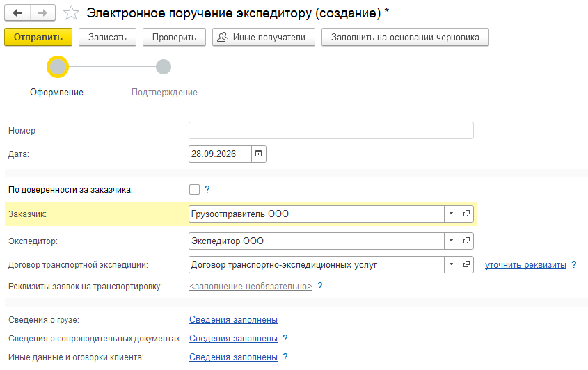Viewport: 588px width, 370px height.
Task: Click the Заказчик field Грузоотправитель ООО
Action: coord(317,214)
